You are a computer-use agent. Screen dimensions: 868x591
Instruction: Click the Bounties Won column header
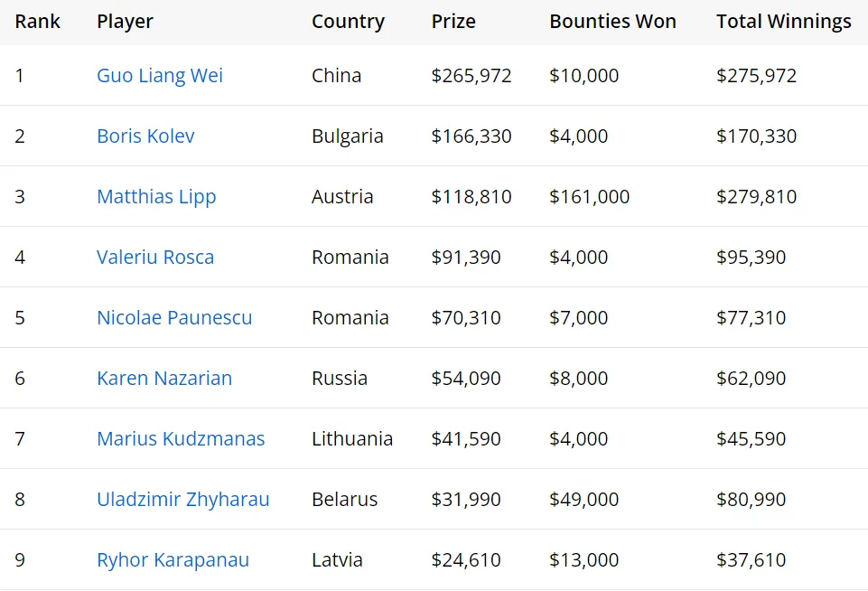coord(612,22)
